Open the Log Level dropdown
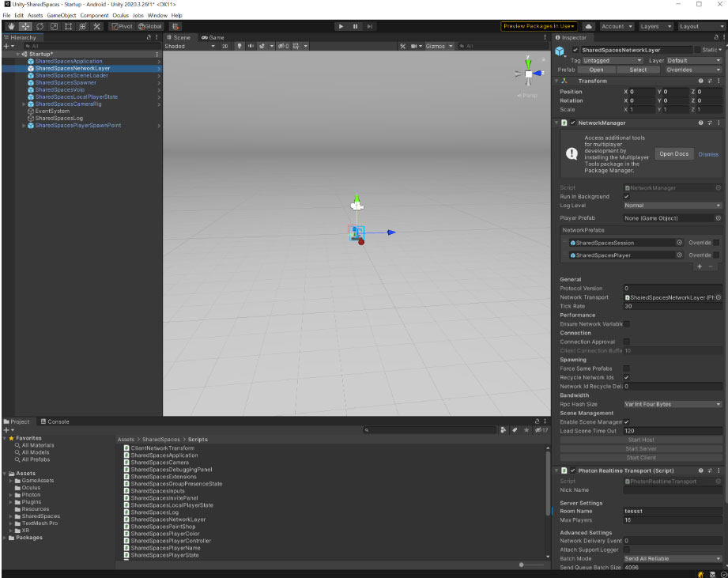Image resolution: width=728 pixels, height=578 pixels. (x=673, y=206)
